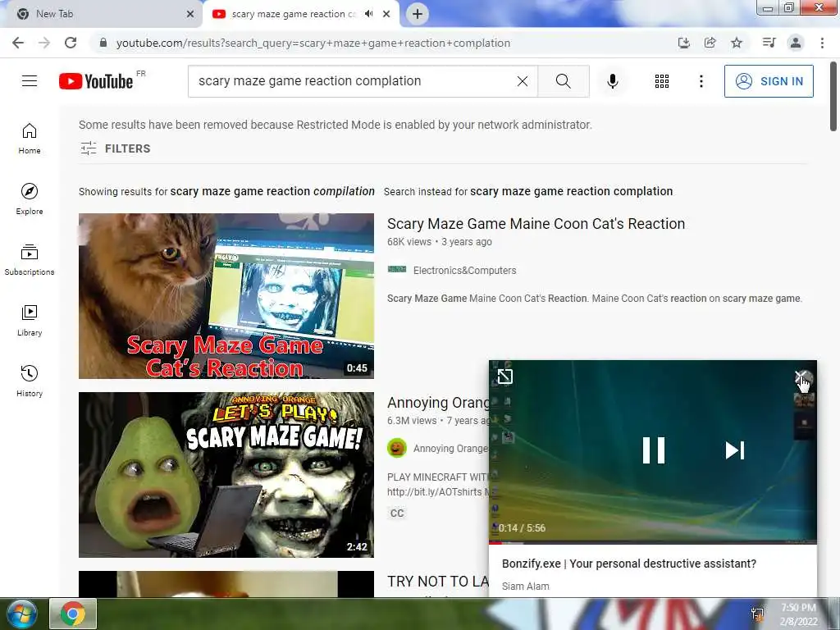
Task: Pause the miniplayer video
Action: (x=653, y=450)
